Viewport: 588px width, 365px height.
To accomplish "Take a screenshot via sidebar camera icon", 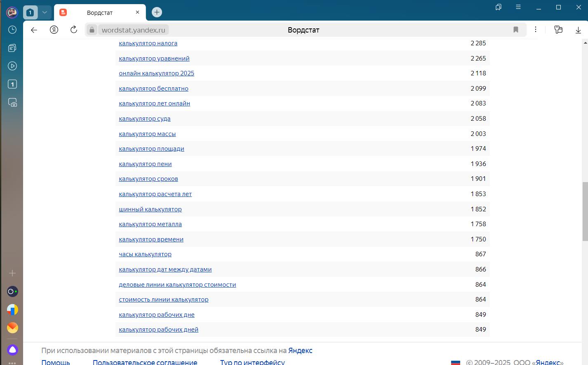I will (12, 103).
